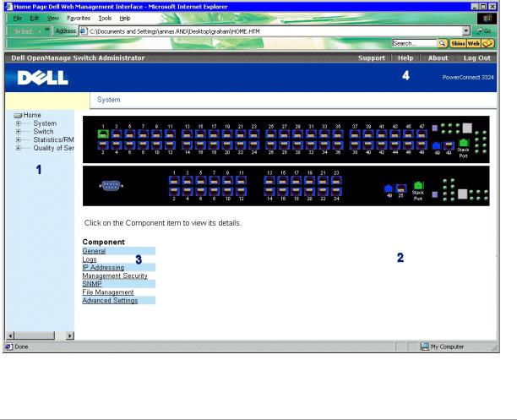Click blue fiber port in the 24-port unit

click(x=389, y=188)
